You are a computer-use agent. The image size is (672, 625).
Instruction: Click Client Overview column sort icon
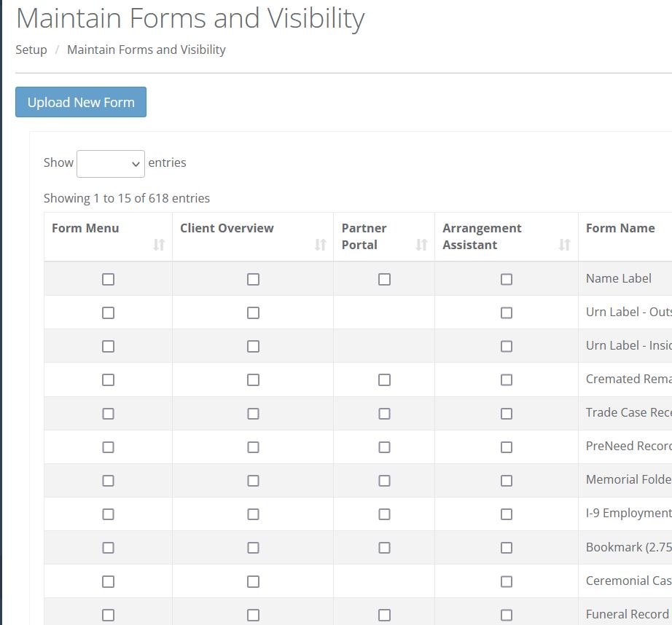coord(320,245)
